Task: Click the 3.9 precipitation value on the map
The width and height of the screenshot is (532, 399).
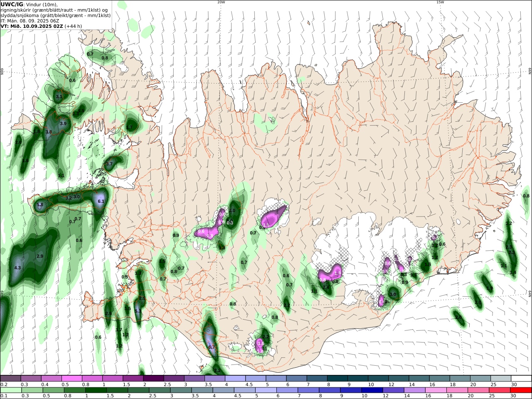Action: click(x=63, y=123)
